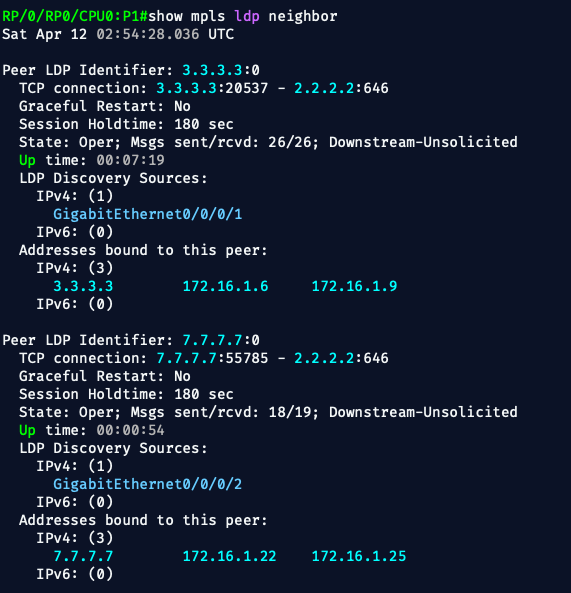The height and width of the screenshot is (593, 571).
Task: Click the timestamp 02:54:28.036
Action: (147, 34)
